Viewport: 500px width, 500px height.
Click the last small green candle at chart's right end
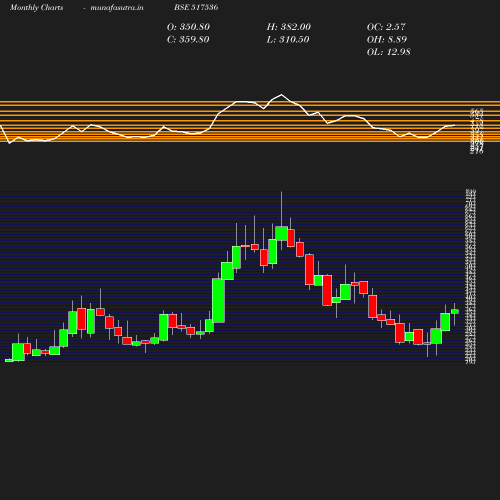(455, 312)
